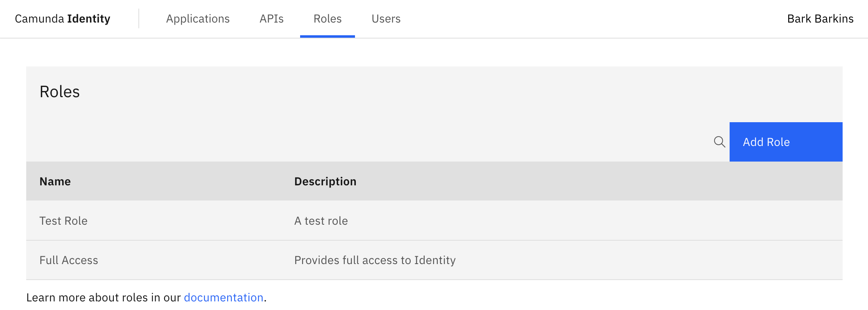Viewport: 868px width, 310px height.
Task: Switch to the Applications tab
Action: 198,19
